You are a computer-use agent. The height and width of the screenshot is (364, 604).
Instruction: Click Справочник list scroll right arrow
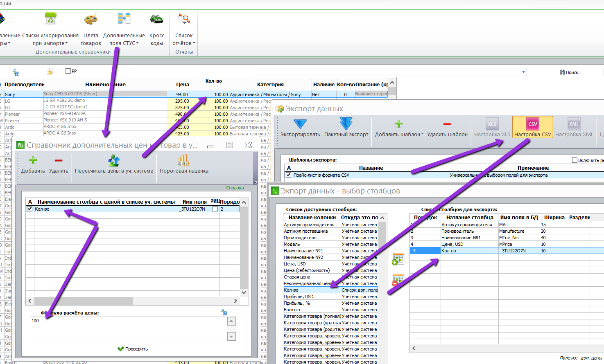pyautogui.click(x=235, y=301)
